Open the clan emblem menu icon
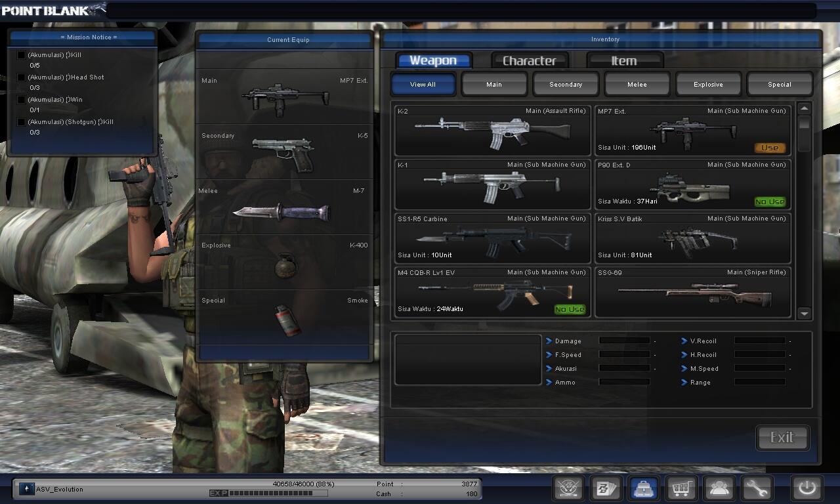 [x=568, y=488]
